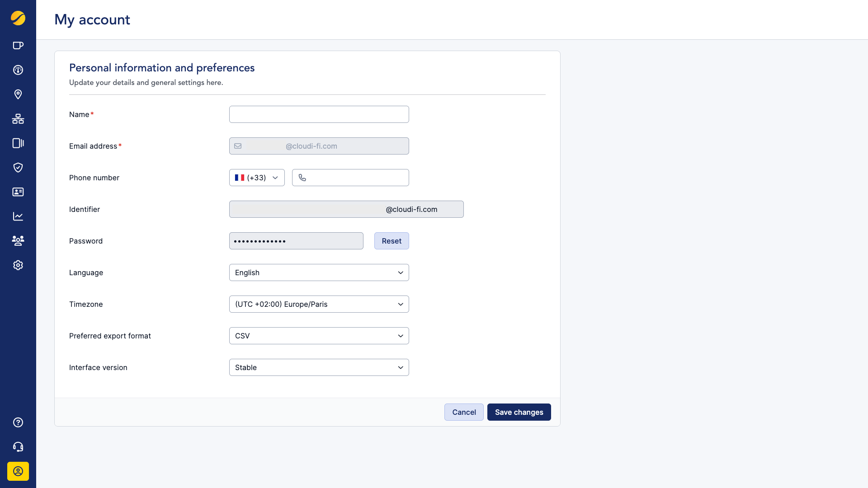This screenshot has height=488, width=868.
Task: Click the 'Timezone' label
Action: [x=86, y=304]
